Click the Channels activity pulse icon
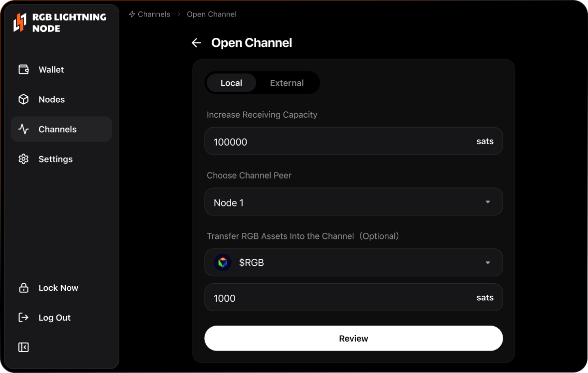The height and width of the screenshot is (373, 588). point(23,129)
